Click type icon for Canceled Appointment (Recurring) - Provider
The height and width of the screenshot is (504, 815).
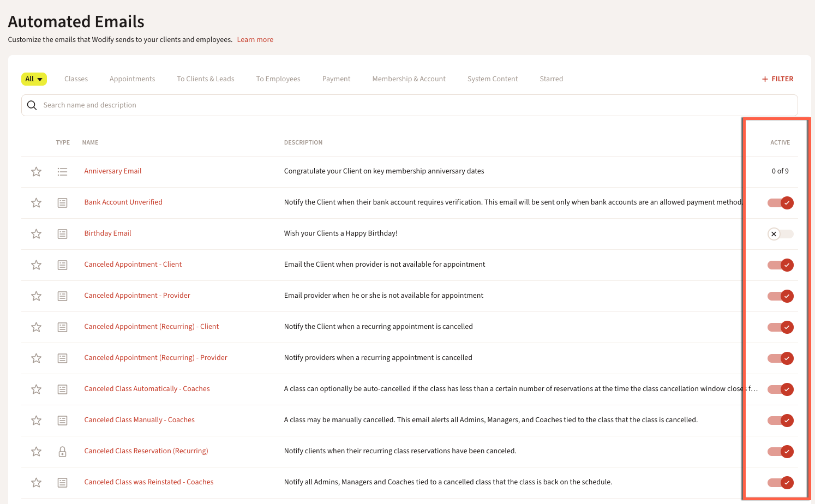pyautogui.click(x=62, y=358)
